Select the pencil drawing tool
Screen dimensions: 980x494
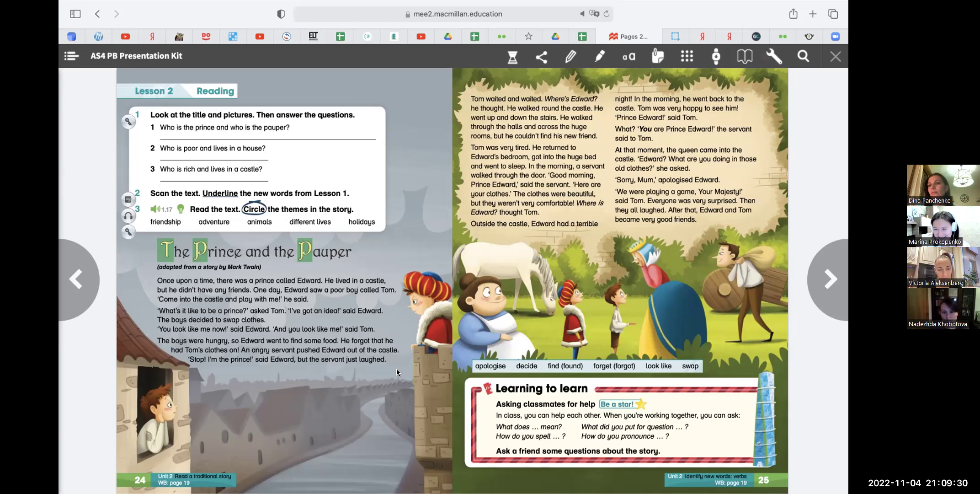(570, 57)
